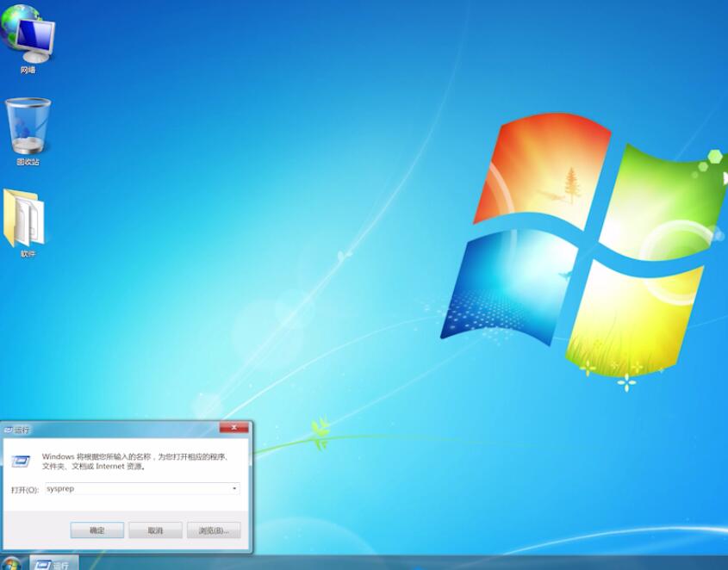Select the 回收站 recycle bin icon

pos(28,132)
